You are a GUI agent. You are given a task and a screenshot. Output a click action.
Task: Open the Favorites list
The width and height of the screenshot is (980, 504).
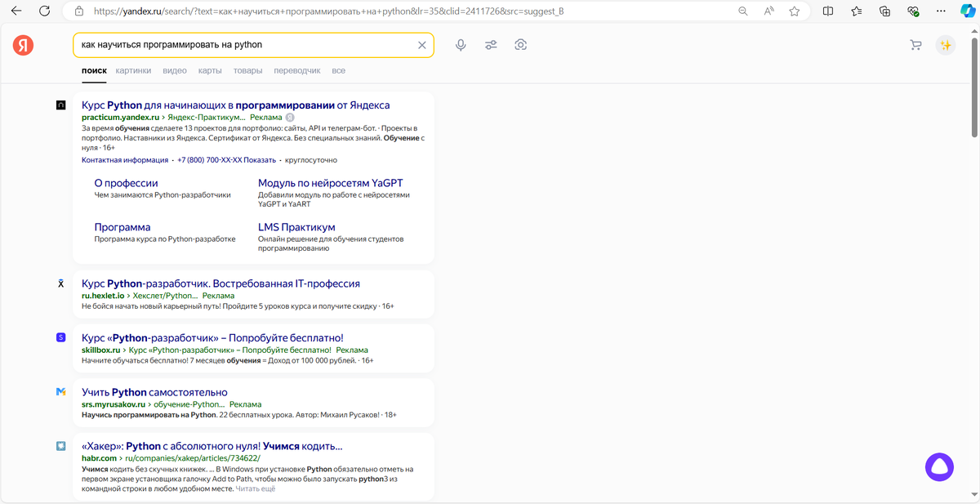tap(856, 11)
